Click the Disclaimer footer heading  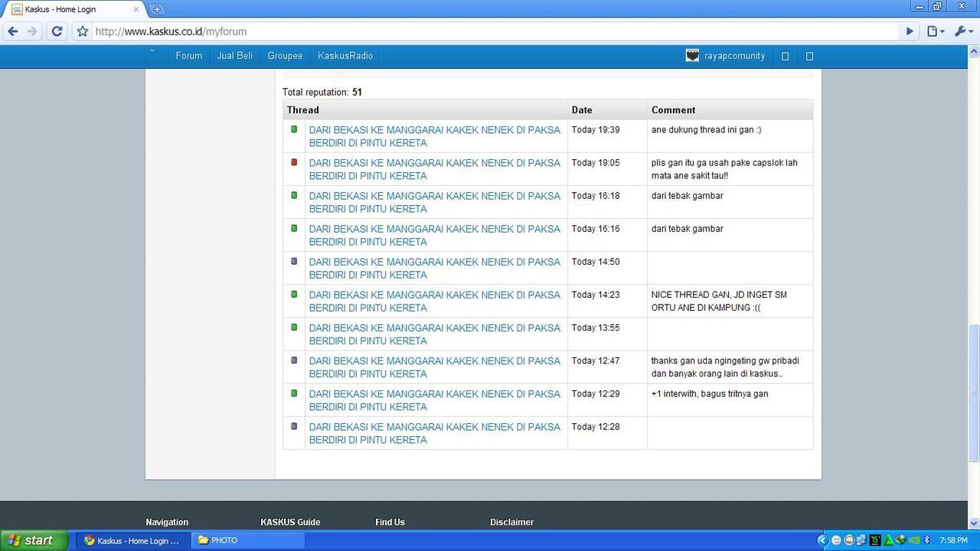511,522
